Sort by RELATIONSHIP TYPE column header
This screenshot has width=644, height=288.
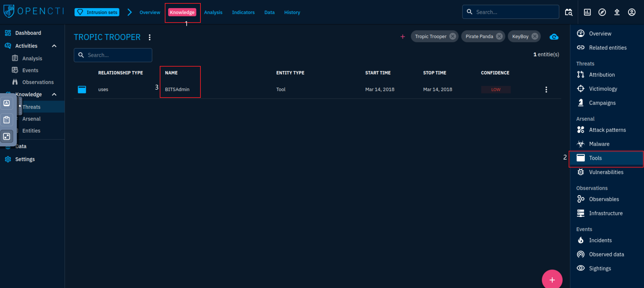120,73
